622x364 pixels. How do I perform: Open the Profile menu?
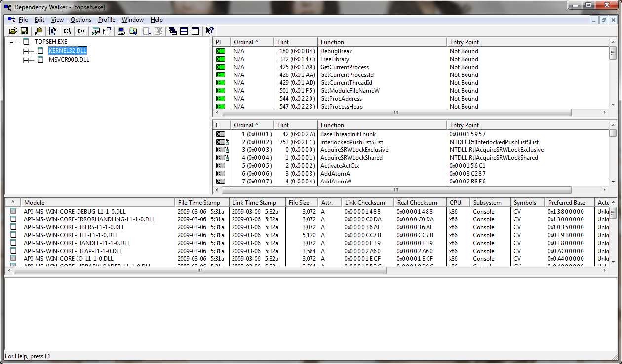[x=106, y=20]
